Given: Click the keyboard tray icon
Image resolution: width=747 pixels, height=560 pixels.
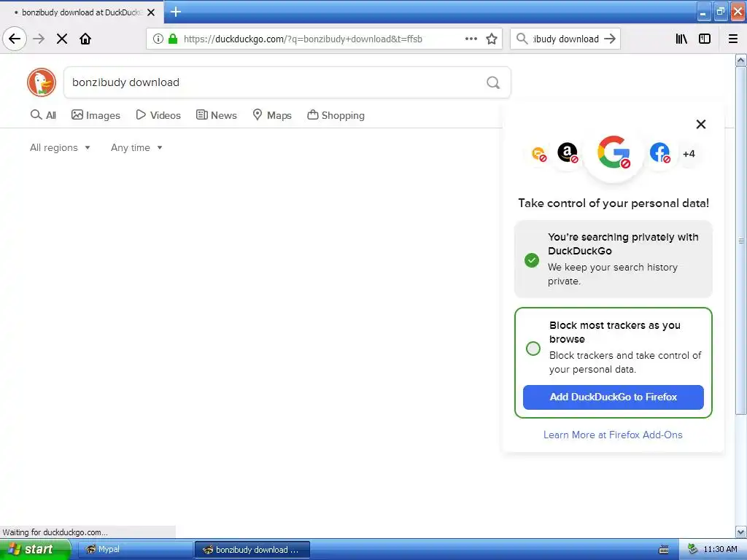Looking at the screenshot, I should [x=664, y=550].
